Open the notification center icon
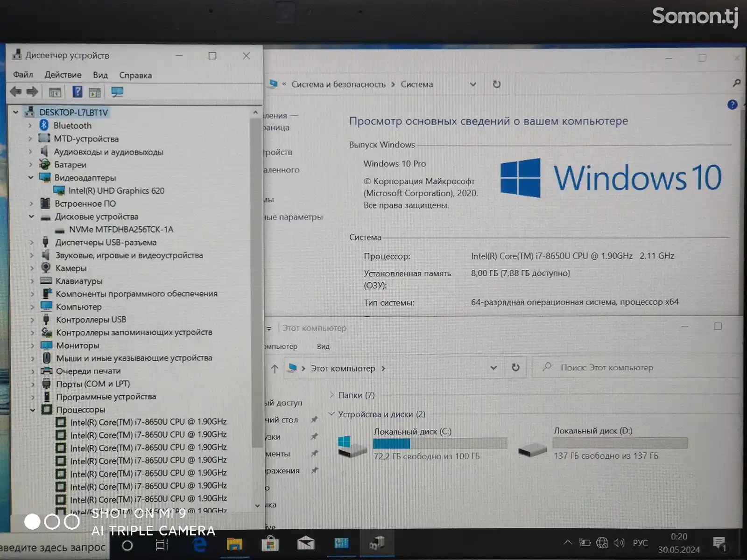 719,543
